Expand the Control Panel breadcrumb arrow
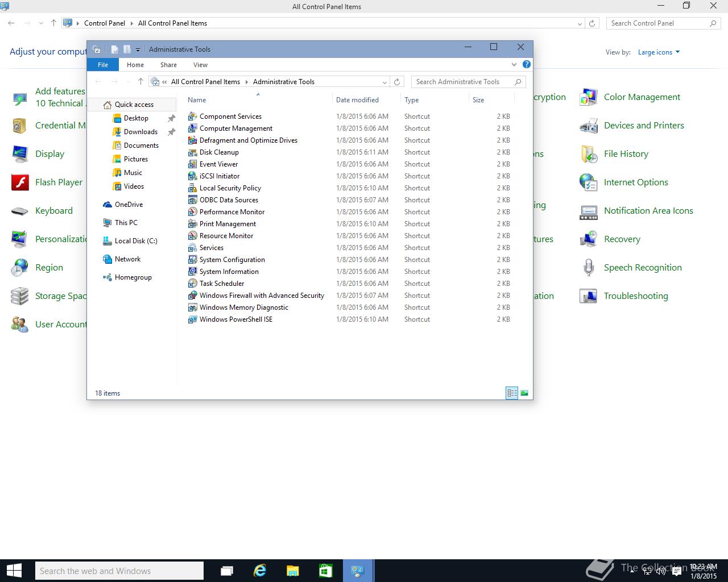The image size is (728, 582). point(131,23)
